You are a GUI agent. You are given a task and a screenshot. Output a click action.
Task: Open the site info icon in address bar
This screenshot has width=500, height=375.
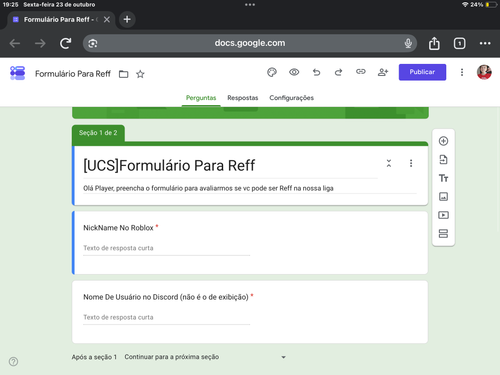93,43
